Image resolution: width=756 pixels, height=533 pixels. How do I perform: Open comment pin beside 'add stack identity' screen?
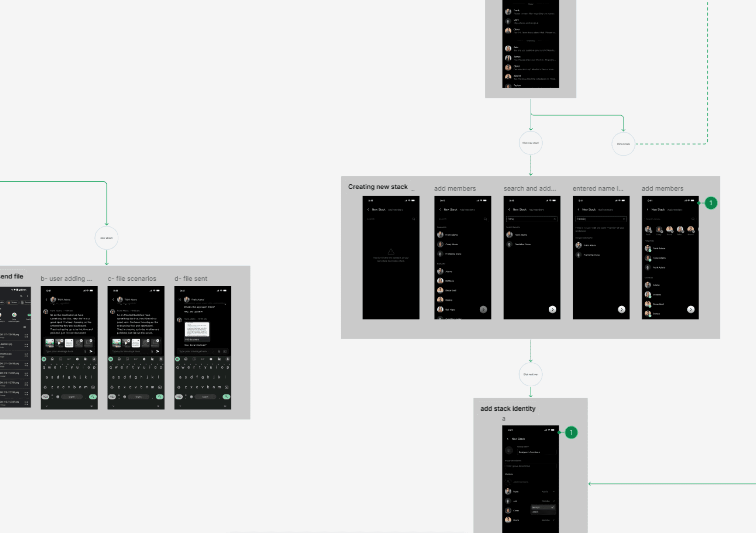[571, 432]
